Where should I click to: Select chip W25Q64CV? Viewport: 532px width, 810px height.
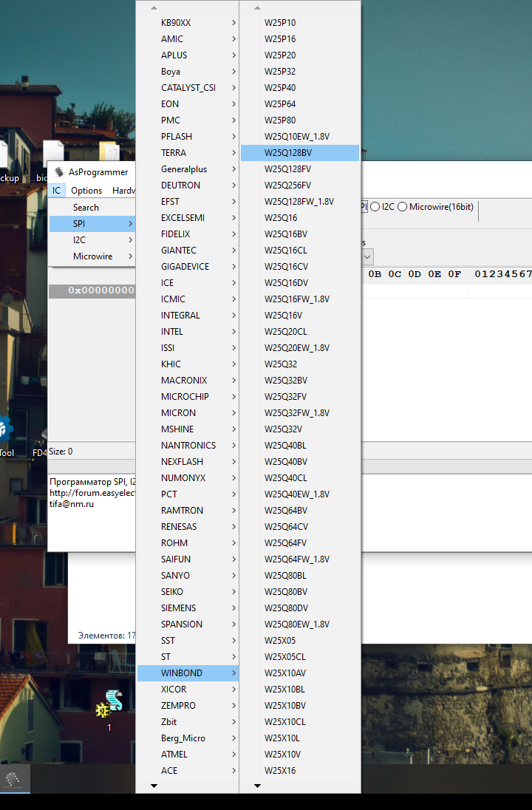coord(299,527)
